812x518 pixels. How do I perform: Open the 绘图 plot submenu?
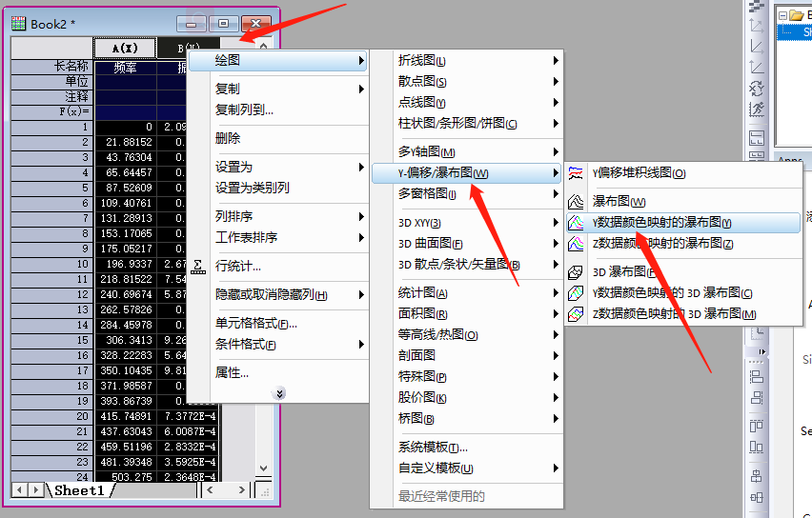(x=277, y=61)
